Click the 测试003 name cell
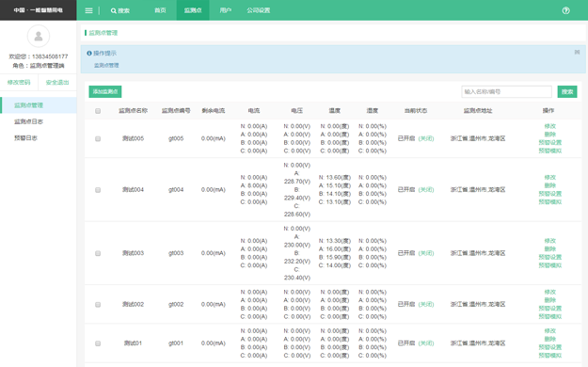 tap(133, 253)
